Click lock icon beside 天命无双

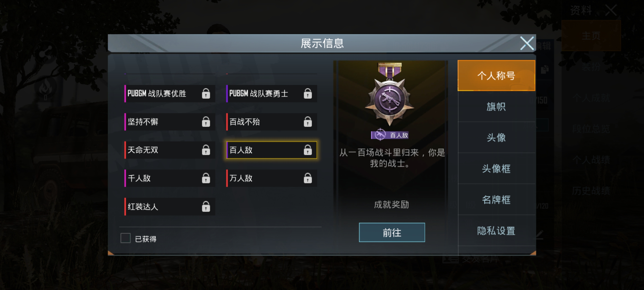206,150
